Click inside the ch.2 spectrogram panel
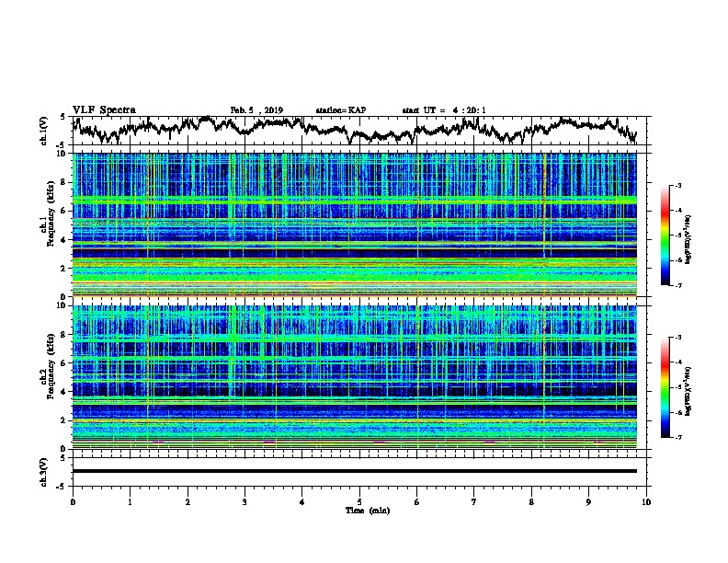This screenshot has height=563, width=728. point(355,377)
